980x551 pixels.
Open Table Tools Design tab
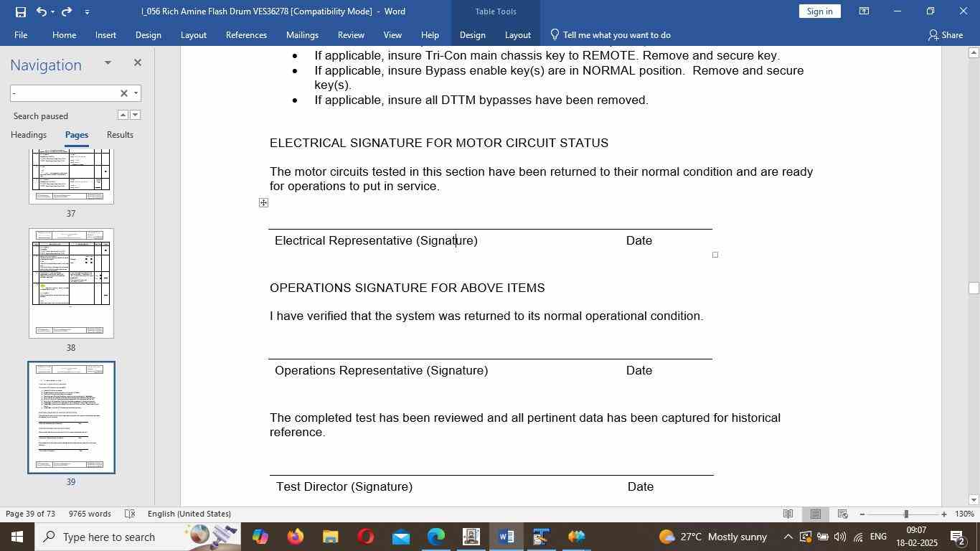(x=472, y=34)
